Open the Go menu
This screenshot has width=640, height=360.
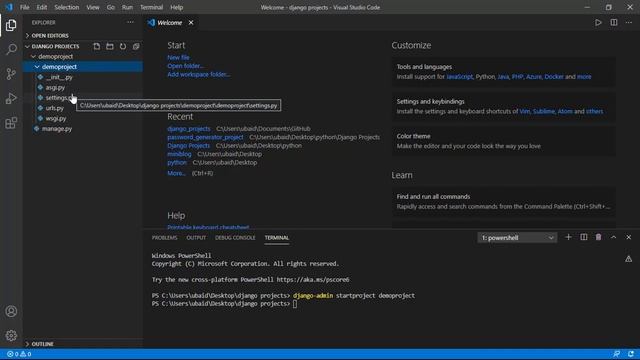(111, 7)
